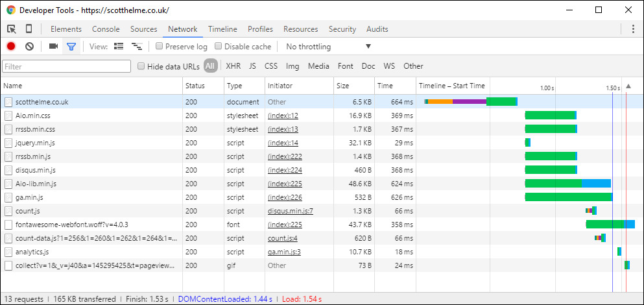Screen dimensions: 644x305
Task: Click into the Filter text field
Action: click(66, 66)
